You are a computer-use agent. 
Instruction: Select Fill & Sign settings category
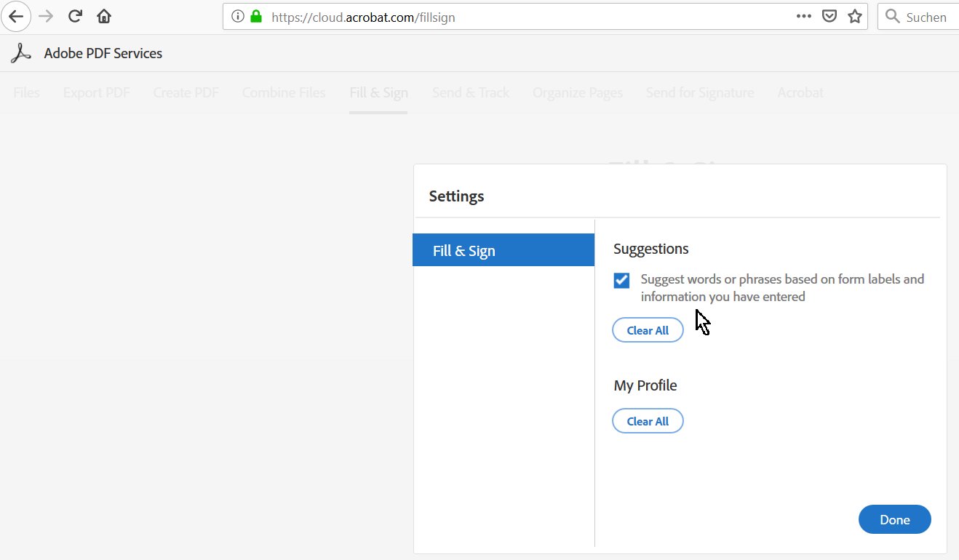[504, 250]
